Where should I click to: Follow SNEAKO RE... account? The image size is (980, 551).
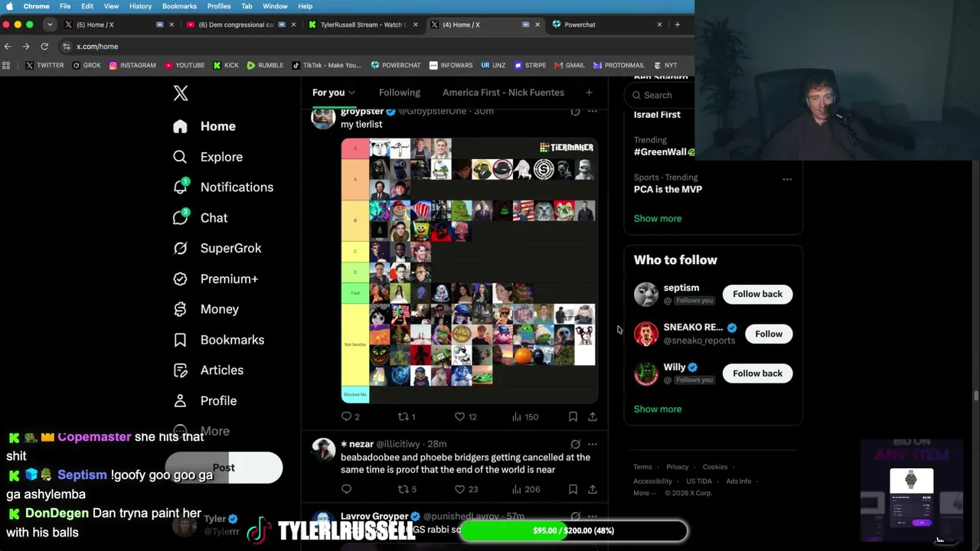pyautogui.click(x=769, y=334)
